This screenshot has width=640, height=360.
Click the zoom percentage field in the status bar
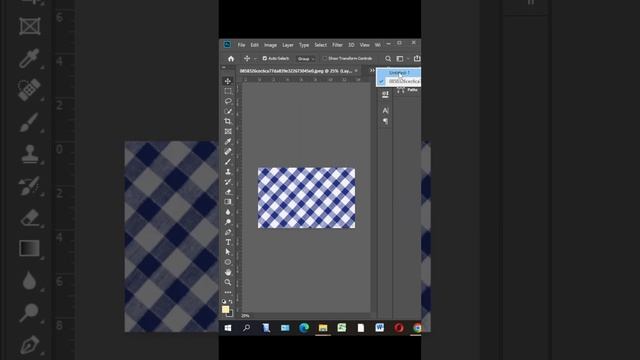coord(245,316)
